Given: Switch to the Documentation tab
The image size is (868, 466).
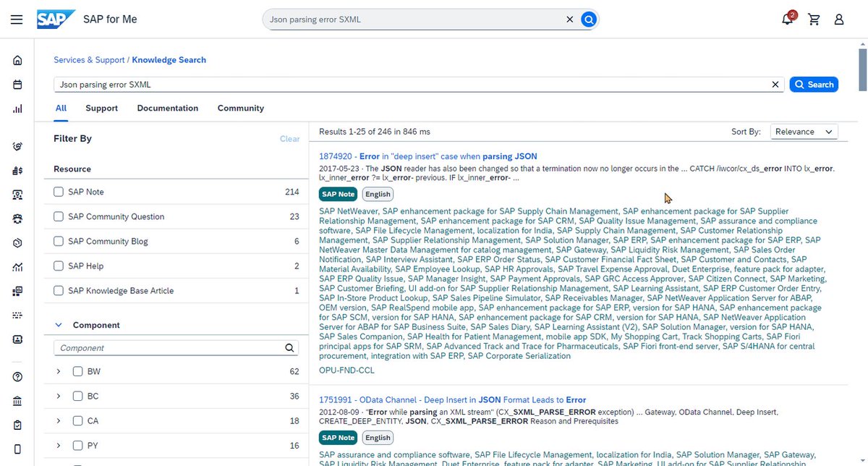Looking at the screenshot, I should (x=167, y=108).
